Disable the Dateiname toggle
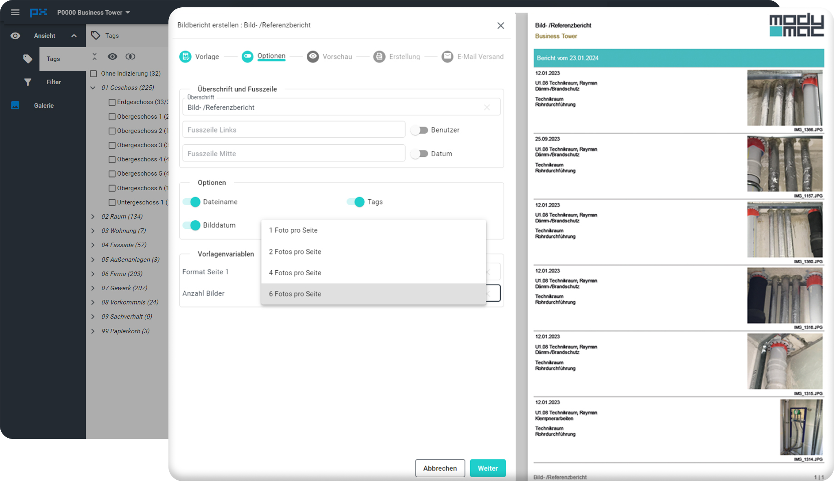The image size is (834, 504). click(191, 202)
